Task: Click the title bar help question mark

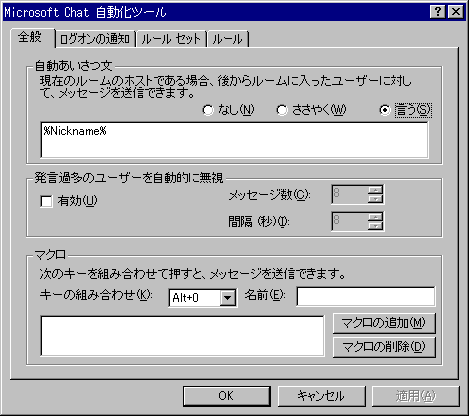Action: [438, 12]
